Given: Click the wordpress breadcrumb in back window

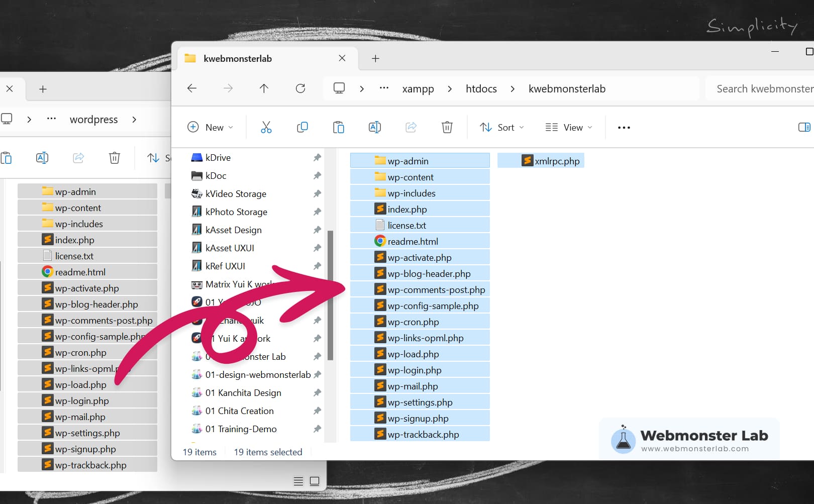Looking at the screenshot, I should click(x=94, y=120).
